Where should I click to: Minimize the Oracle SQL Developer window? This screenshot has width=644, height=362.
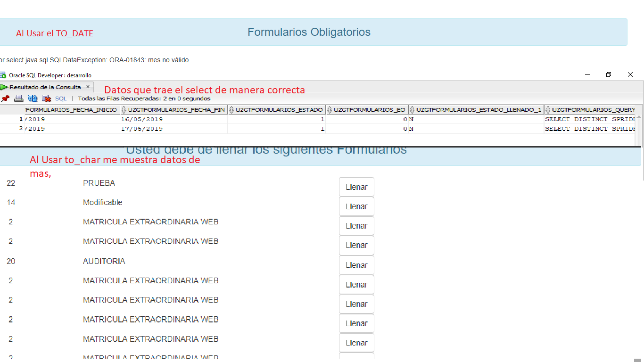[587, 74]
